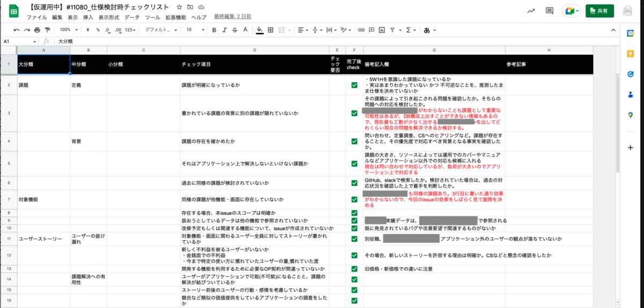The height and width of the screenshot is (308, 644).
Task: Open Google Maps side panel
Action: 631,114
